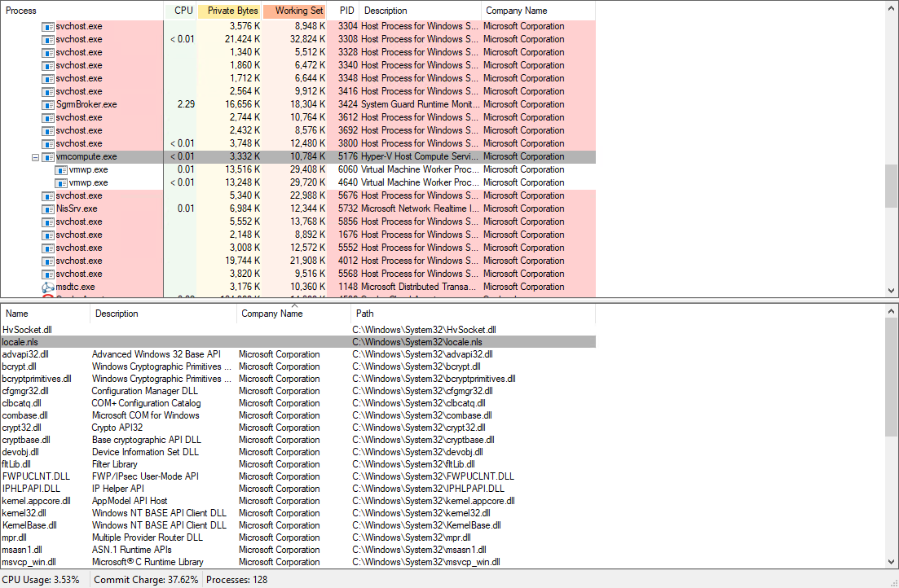Viewport: 899px width, 588px height.
Task: Select the locale.nls row
Action: coord(298,342)
